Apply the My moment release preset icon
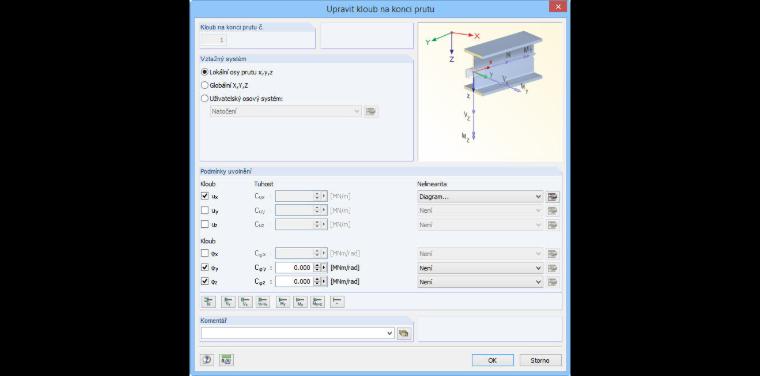The height and width of the screenshot is (376, 760). click(x=283, y=302)
